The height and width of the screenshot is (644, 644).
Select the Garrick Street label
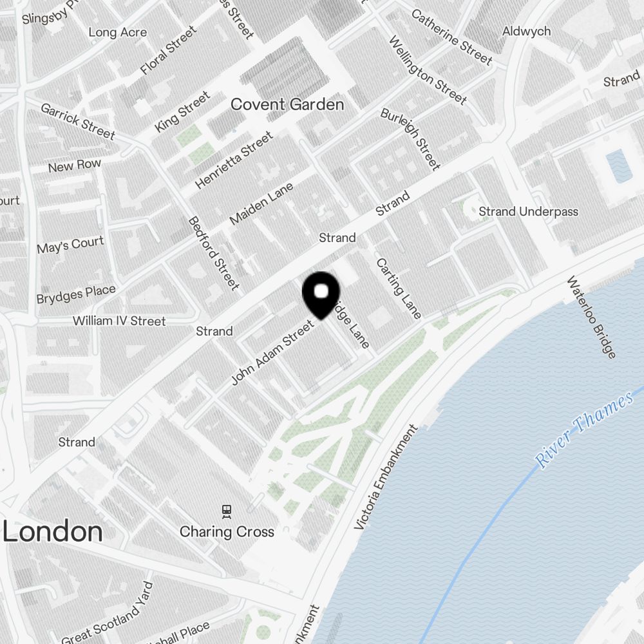tap(78, 121)
